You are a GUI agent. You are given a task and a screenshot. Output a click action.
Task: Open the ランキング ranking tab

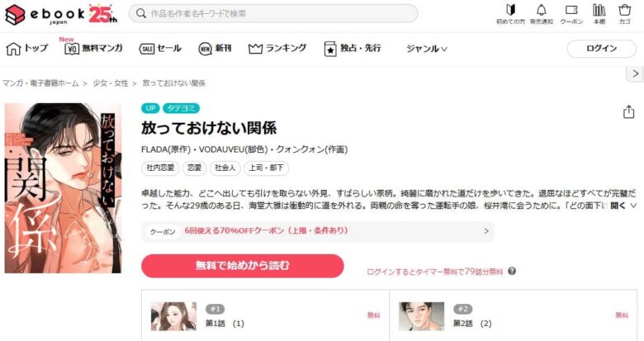(277, 49)
